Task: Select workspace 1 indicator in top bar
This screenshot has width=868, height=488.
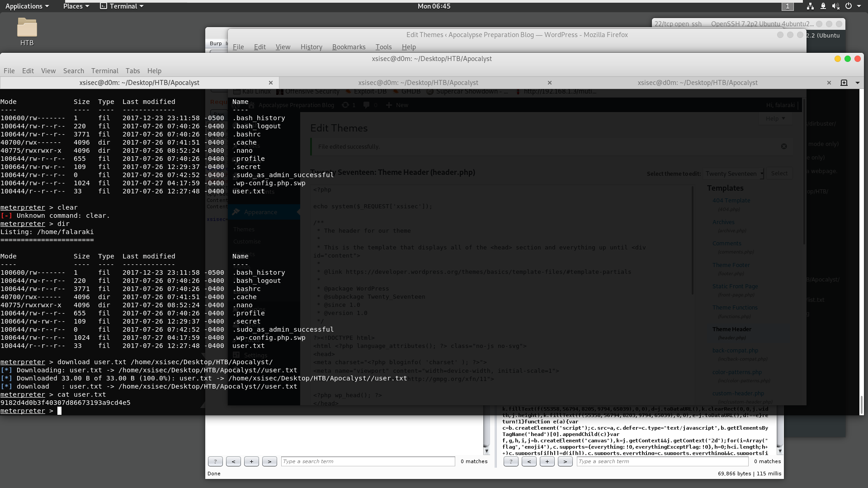Action: click(x=788, y=6)
